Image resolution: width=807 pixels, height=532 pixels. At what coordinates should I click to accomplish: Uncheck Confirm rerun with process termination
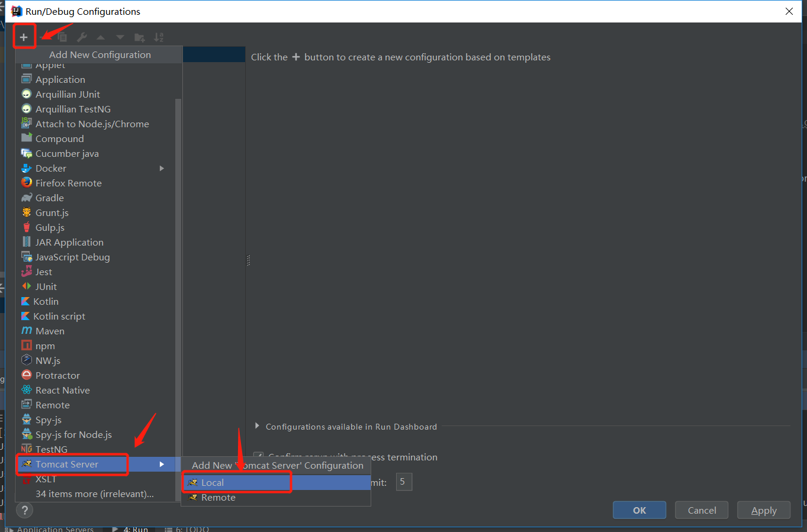pyautogui.click(x=259, y=457)
